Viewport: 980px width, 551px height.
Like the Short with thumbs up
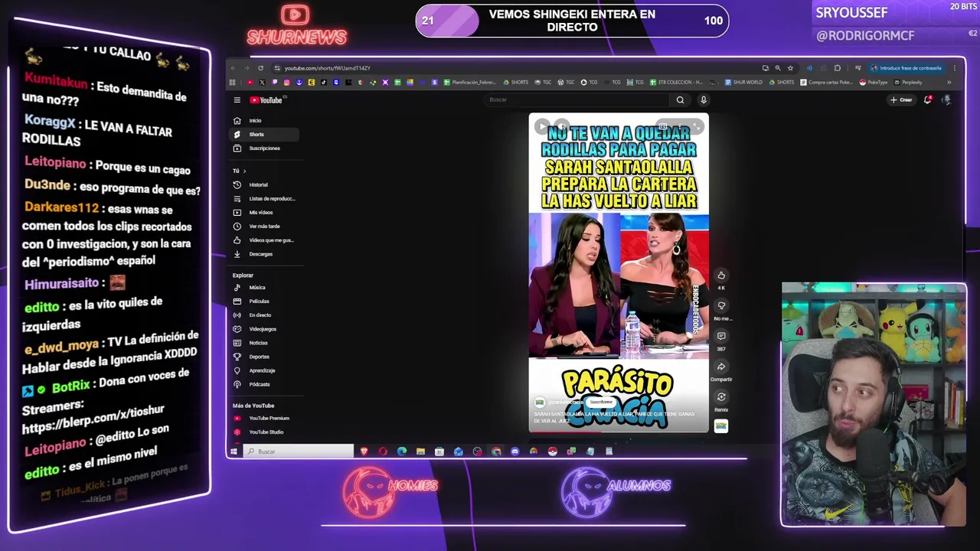coord(721,275)
